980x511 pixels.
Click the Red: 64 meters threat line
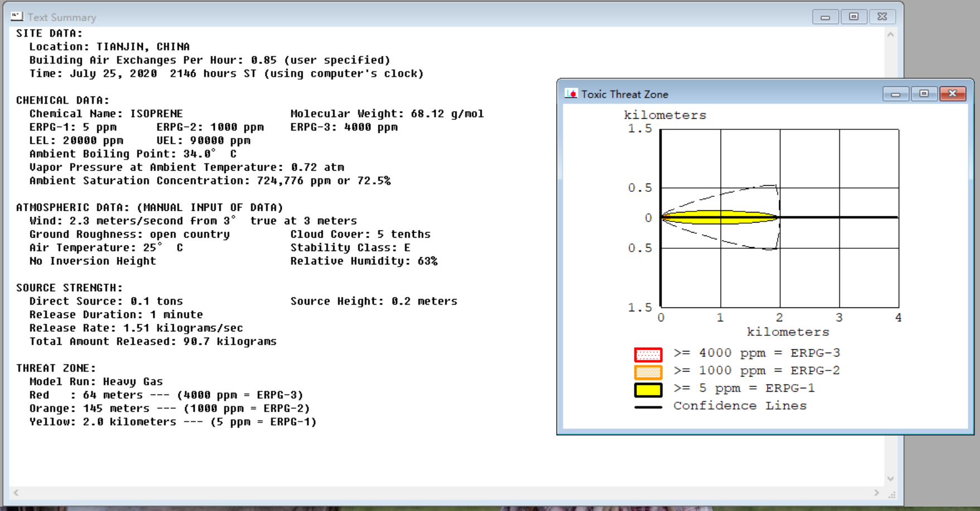coord(166,395)
